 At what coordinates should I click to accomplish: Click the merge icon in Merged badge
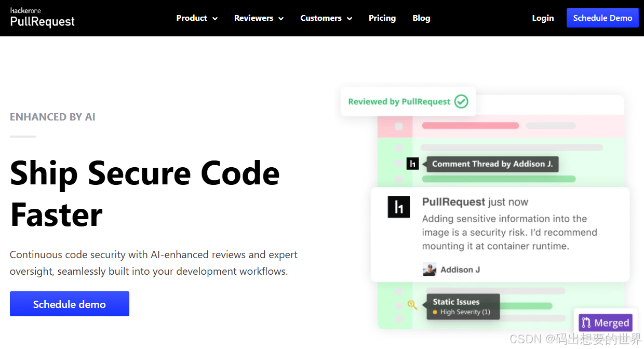(x=586, y=323)
